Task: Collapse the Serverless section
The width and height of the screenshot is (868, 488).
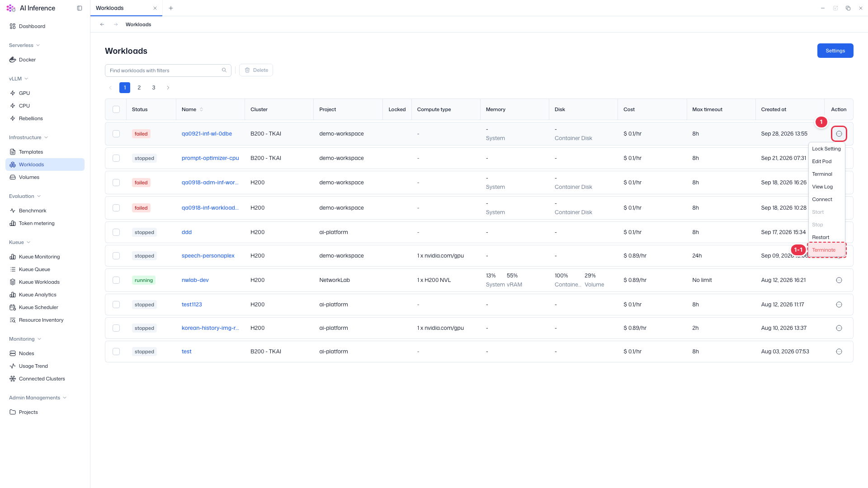Action: click(x=24, y=45)
